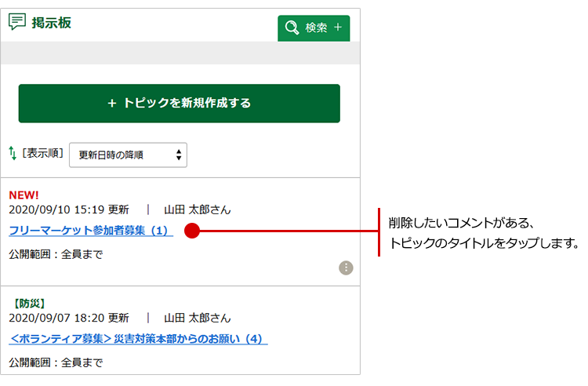Expand search with the plus sign beside 検索
Screen dimensions: 588x386
tap(338, 28)
